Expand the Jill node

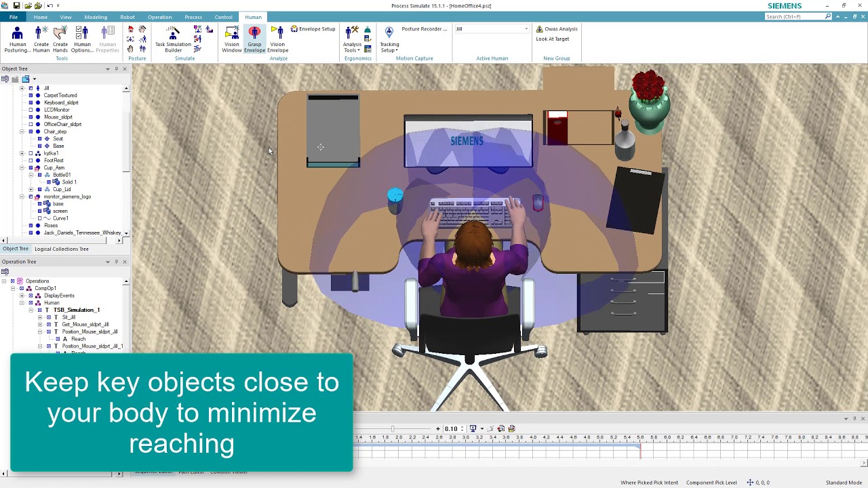click(22, 88)
